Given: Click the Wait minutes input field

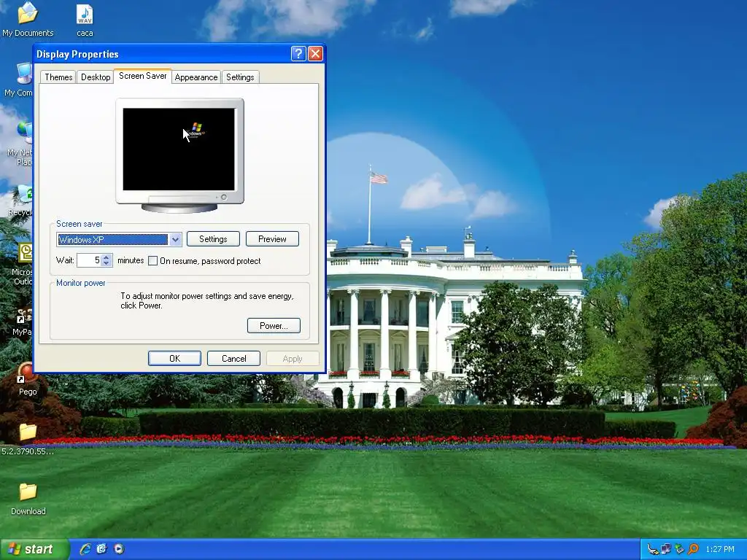Looking at the screenshot, I should (x=90, y=260).
